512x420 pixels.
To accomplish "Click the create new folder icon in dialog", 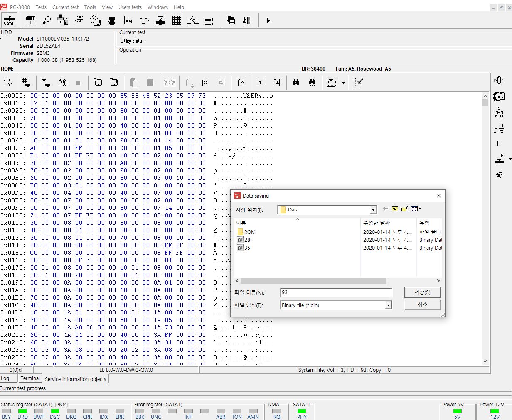I will [x=404, y=209].
